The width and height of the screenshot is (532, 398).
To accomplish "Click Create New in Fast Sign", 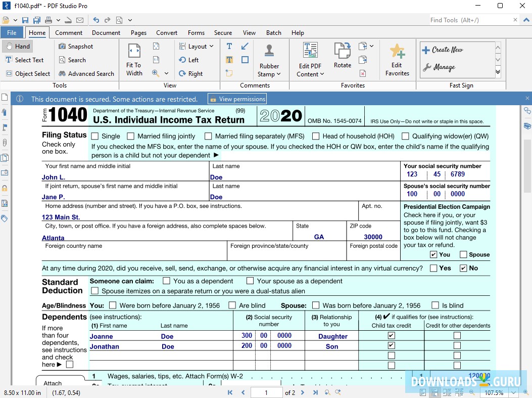I will point(443,50).
